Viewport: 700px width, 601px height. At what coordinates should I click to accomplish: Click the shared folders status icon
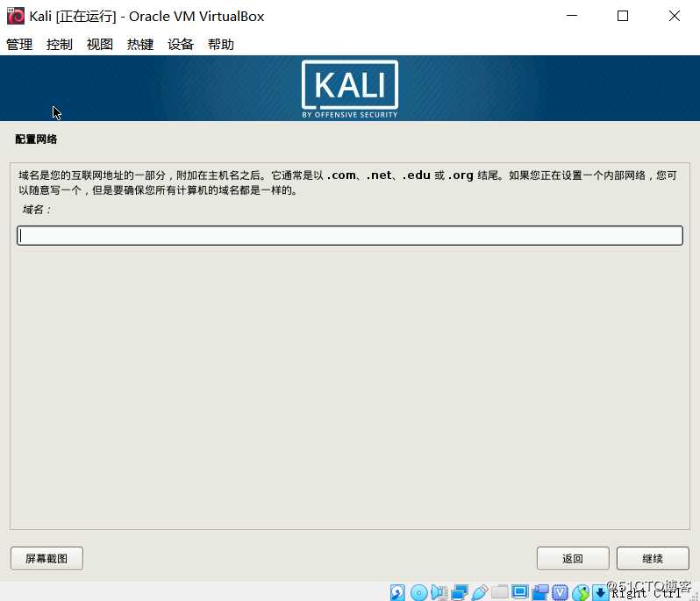click(x=500, y=591)
